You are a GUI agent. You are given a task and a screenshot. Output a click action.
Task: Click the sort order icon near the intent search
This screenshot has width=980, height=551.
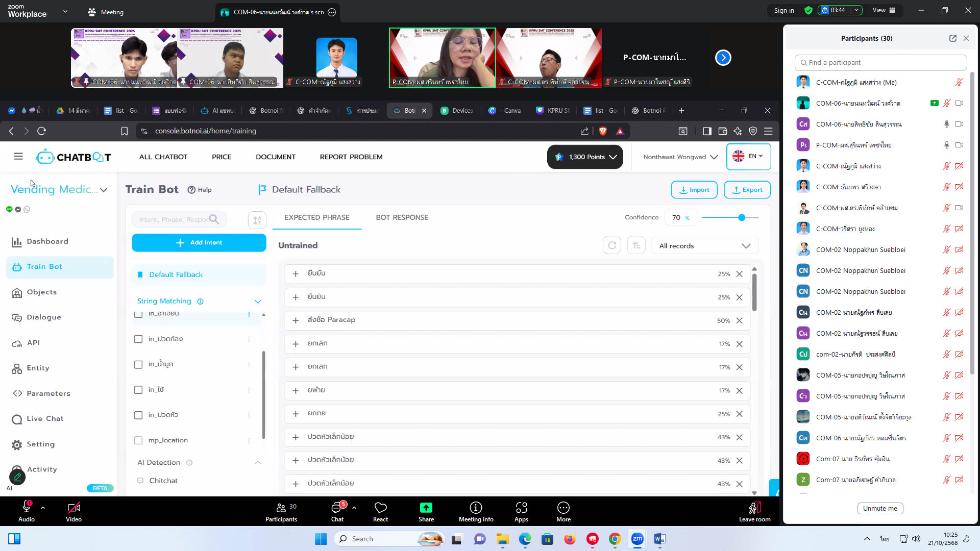[x=257, y=220]
